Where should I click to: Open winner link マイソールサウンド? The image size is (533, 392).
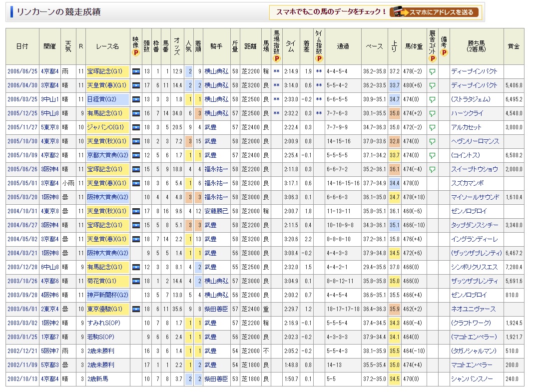click(x=475, y=197)
